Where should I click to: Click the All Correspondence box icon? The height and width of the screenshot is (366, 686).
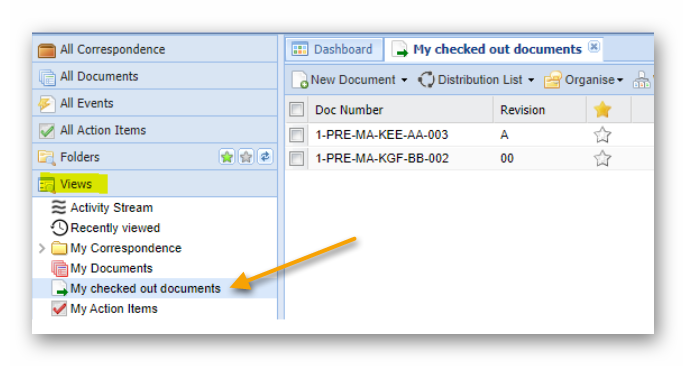pos(46,50)
